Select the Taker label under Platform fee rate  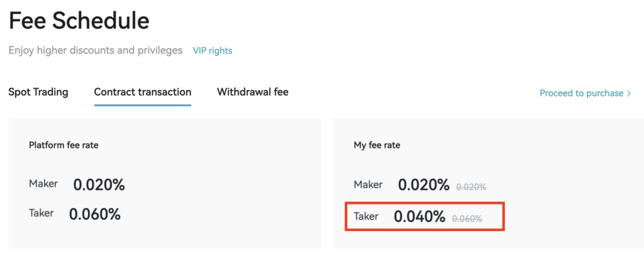[42, 213]
